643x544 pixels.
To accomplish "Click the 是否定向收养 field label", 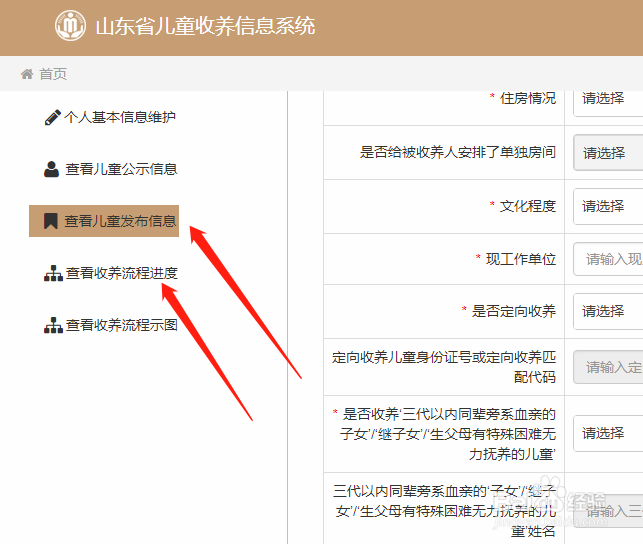I will 513,311.
